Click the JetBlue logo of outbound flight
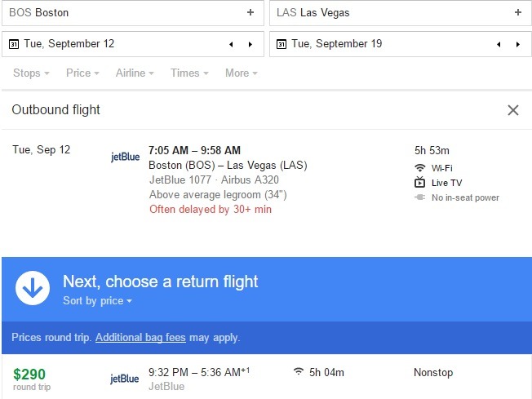This screenshot has width=532, height=399. (125, 157)
